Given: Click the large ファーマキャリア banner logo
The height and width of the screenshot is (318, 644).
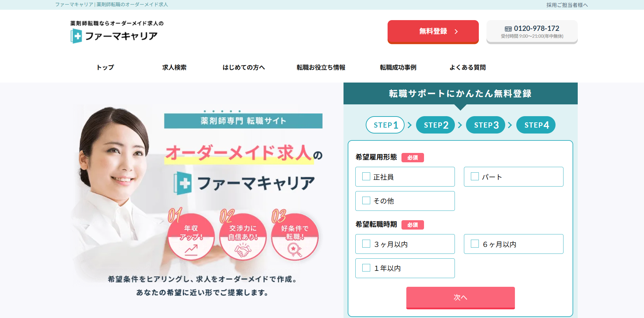Looking at the screenshot, I should [x=244, y=183].
